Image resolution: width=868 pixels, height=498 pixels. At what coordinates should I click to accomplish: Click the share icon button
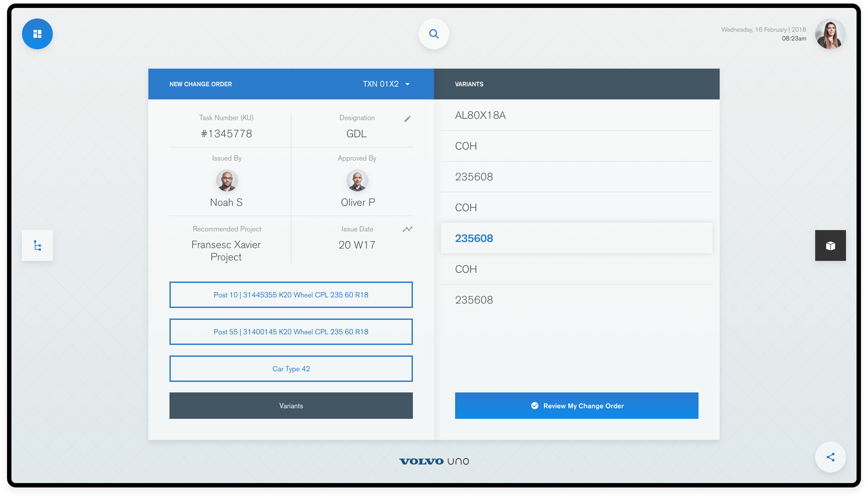click(x=830, y=457)
